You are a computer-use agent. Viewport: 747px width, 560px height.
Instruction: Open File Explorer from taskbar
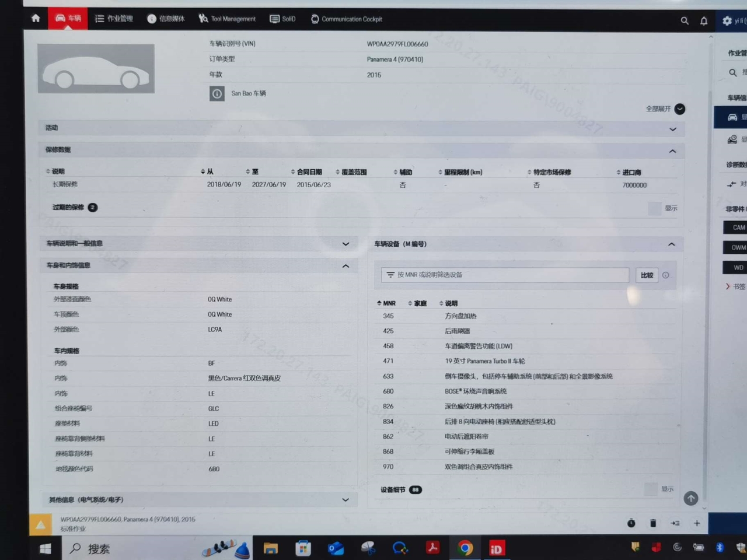[270, 548]
